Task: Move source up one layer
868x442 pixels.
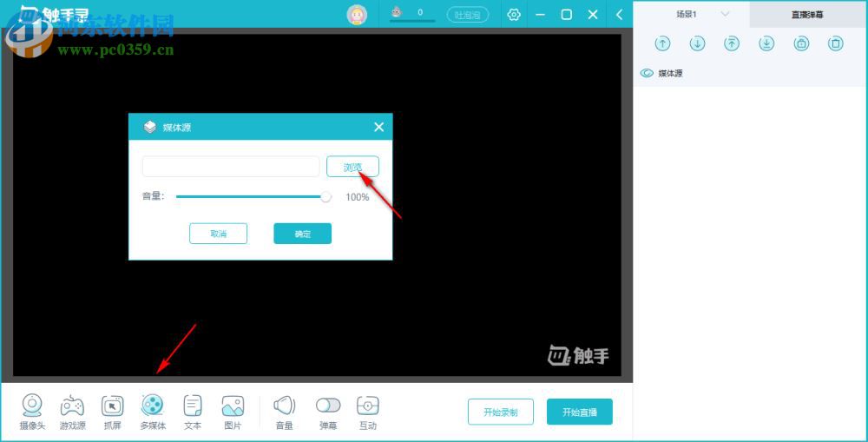Action: tap(662, 43)
